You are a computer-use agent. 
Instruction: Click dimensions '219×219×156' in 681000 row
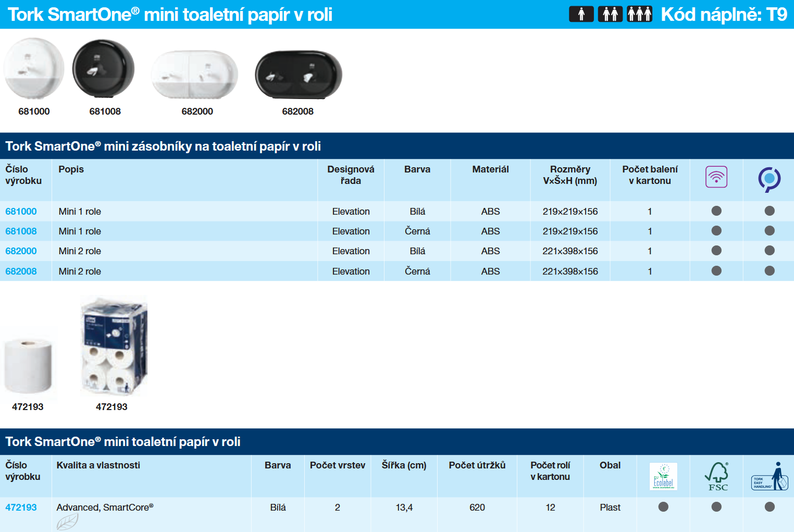pos(570,211)
